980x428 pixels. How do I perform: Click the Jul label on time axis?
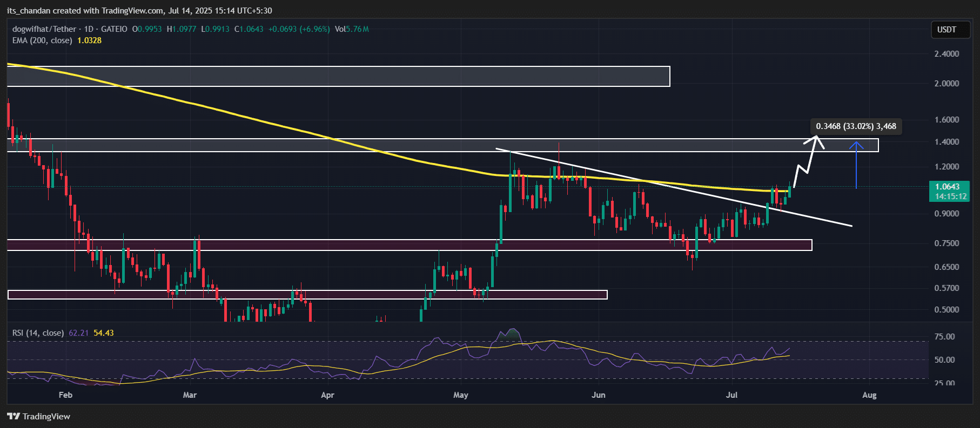(731, 395)
